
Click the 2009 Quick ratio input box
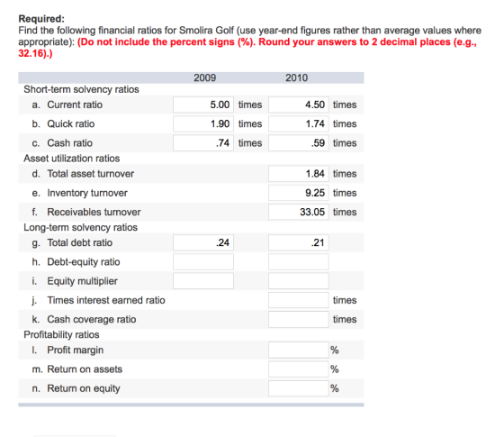(203, 124)
